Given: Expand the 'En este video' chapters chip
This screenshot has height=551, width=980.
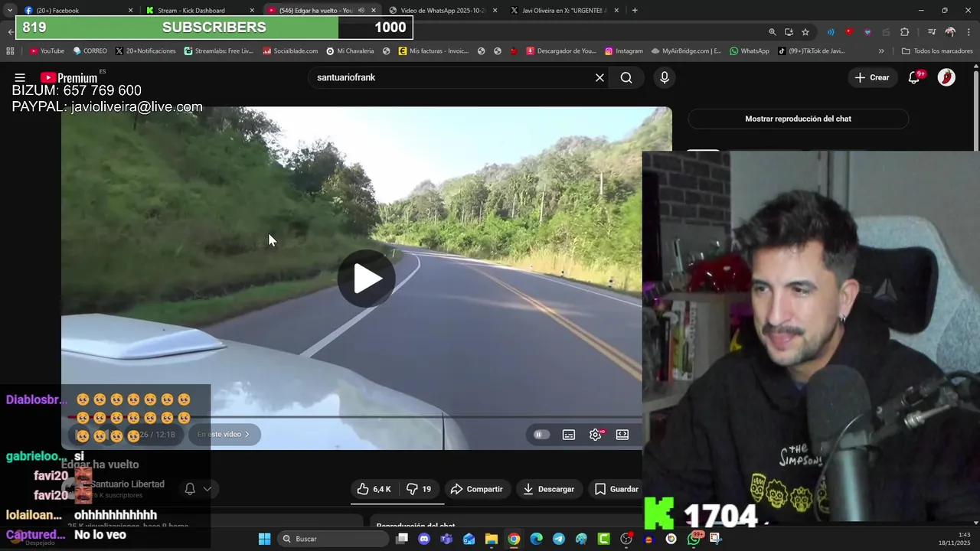Looking at the screenshot, I should (x=223, y=435).
